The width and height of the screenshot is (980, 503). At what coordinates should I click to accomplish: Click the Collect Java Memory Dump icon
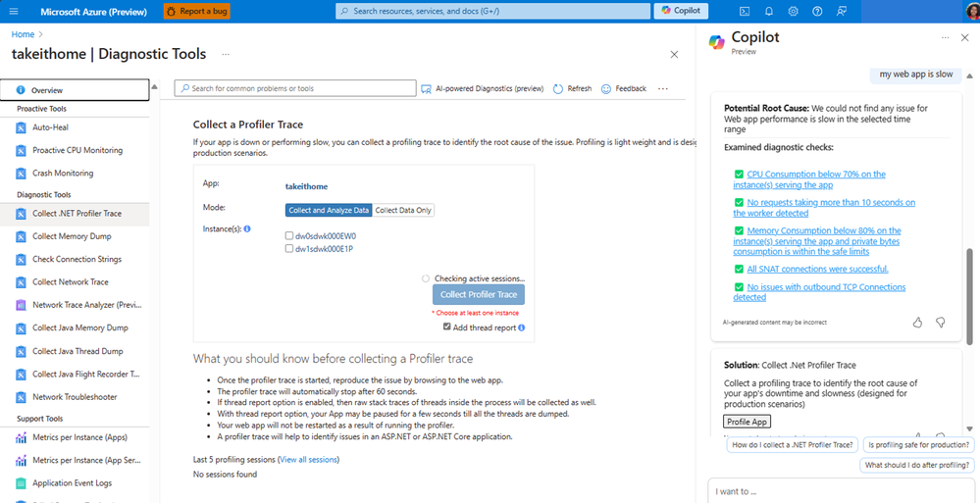pyautogui.click(x=21, y=328)
